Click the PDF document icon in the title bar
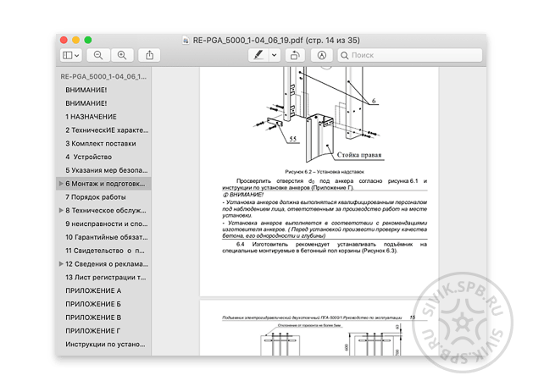This screenshot has width=544, height=392. pos(186,41)
